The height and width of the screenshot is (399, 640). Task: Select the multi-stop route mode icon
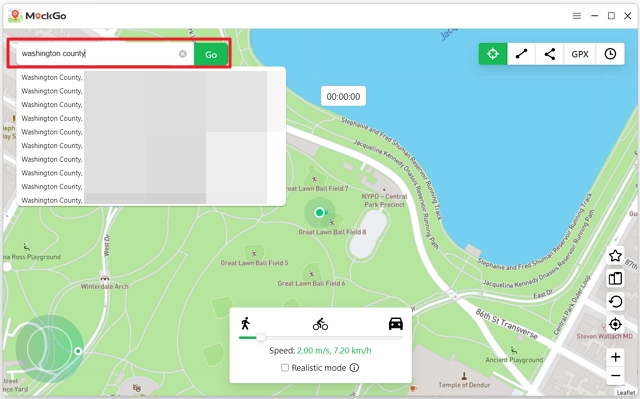pyautogui.click(x=550, y=54)
